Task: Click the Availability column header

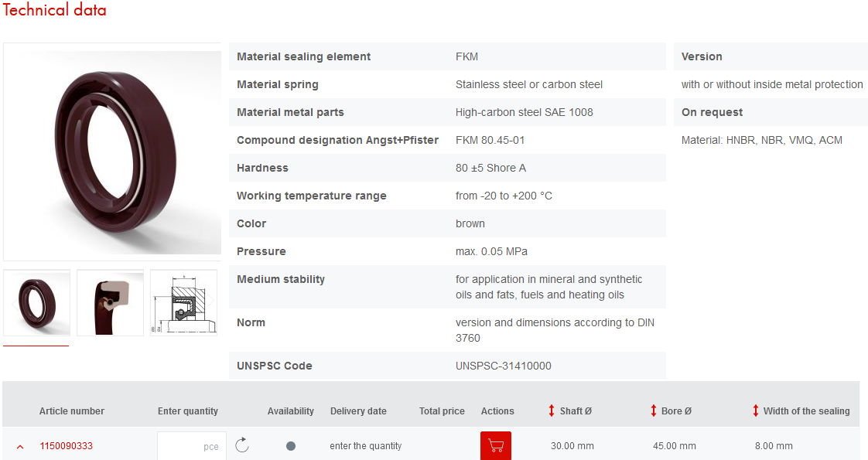Action: pos(291,411)
